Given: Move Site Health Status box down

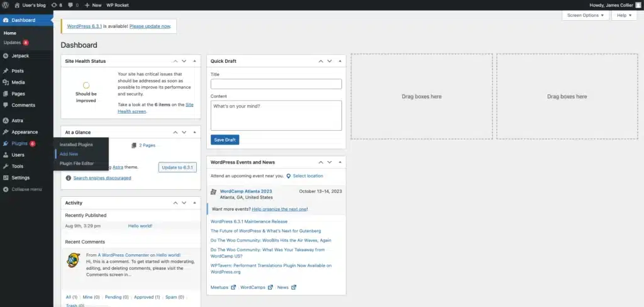Looking at the screenshot, I should [x=184, y=61].
